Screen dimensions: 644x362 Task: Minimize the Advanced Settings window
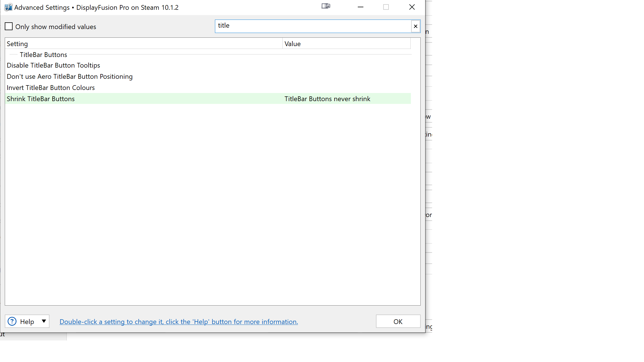(x=361, y=7)
